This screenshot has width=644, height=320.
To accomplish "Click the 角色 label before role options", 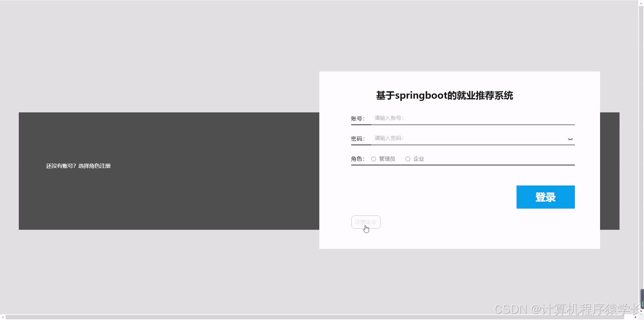I will 357,159.
